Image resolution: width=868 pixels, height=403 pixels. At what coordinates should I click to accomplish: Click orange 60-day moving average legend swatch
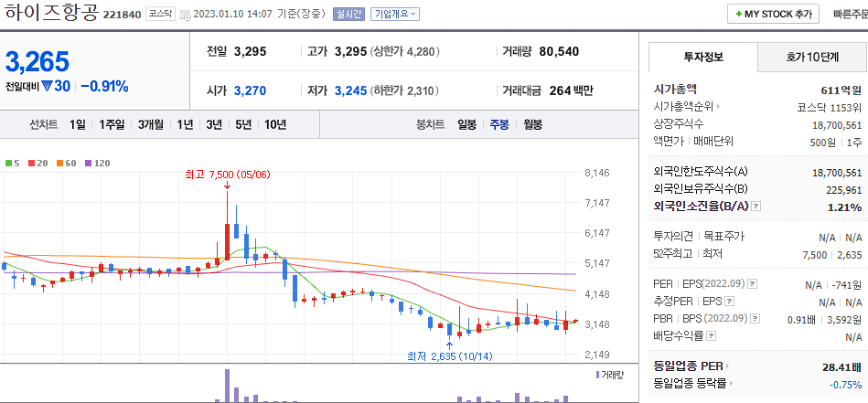(x=59, y=163)
